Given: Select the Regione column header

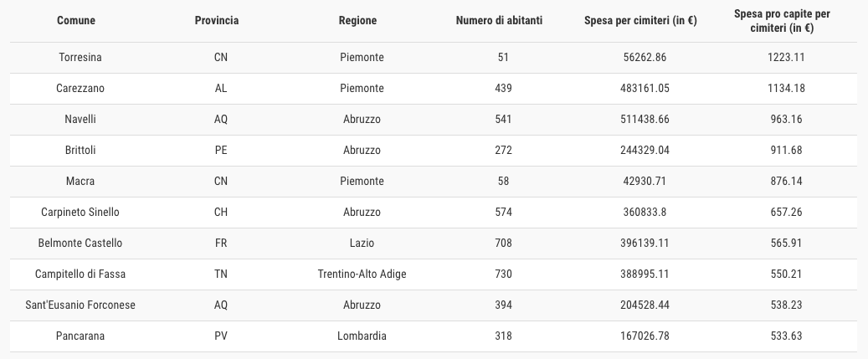Looking at the screenshot, I should coord(357,20).
